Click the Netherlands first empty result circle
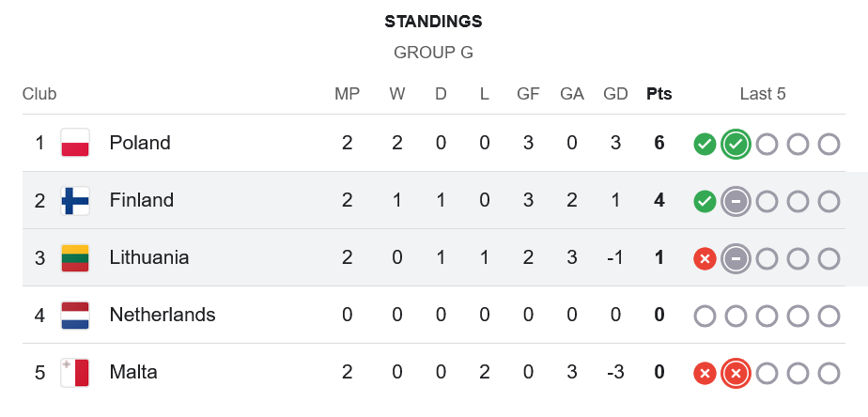 705,316
